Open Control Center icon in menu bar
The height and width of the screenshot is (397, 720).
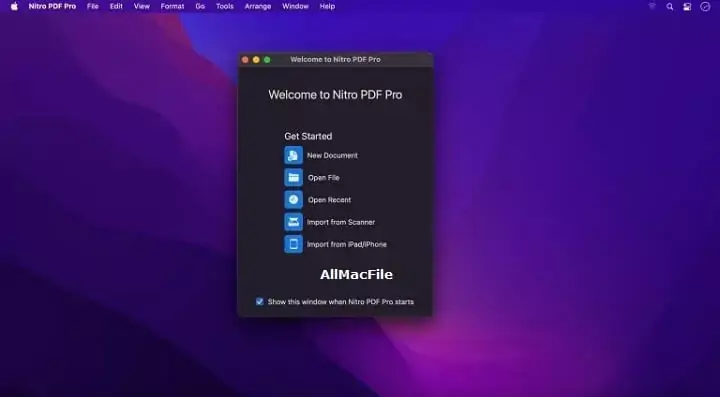coord(687,6)
